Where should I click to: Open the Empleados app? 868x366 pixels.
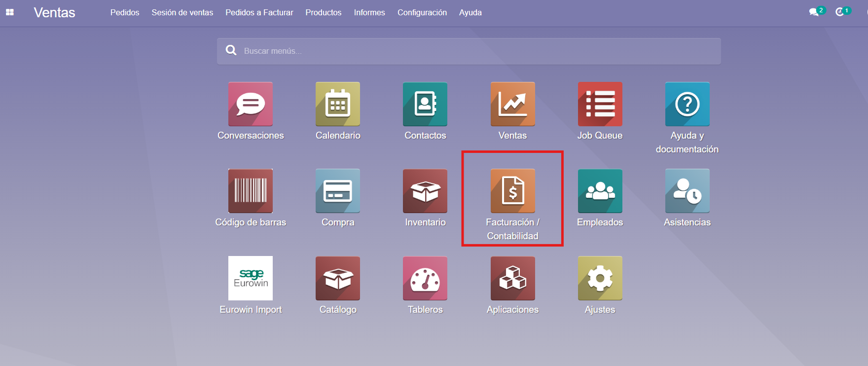pyautogui.click(x=600, y=191)
